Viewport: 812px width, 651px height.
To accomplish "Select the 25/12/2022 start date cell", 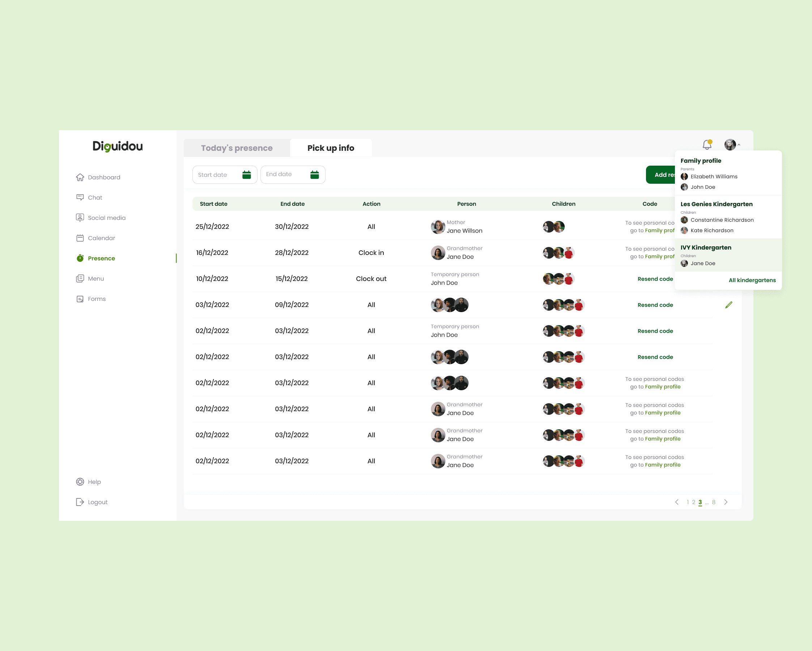I will [x=212, y=227].
